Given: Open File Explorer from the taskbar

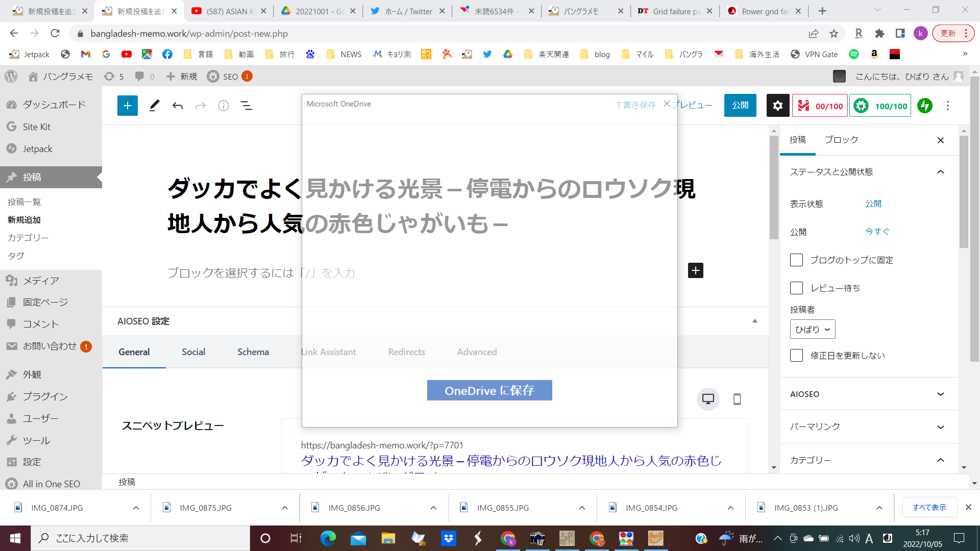Looking at the screenshot, I should click(x=388, y=538).
